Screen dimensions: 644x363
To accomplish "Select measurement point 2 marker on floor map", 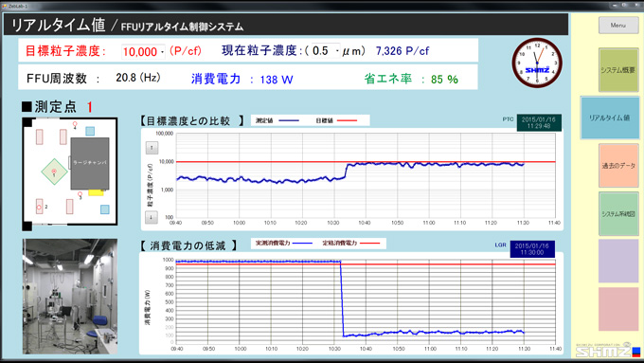I will pos(40,207).
